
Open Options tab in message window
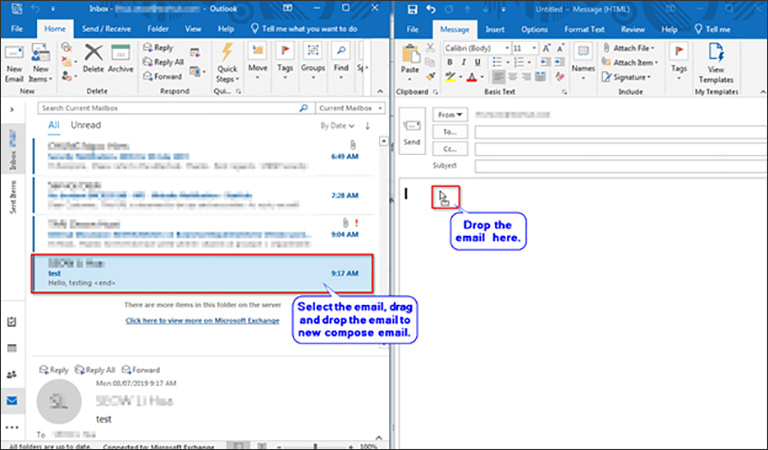[534, 29]
